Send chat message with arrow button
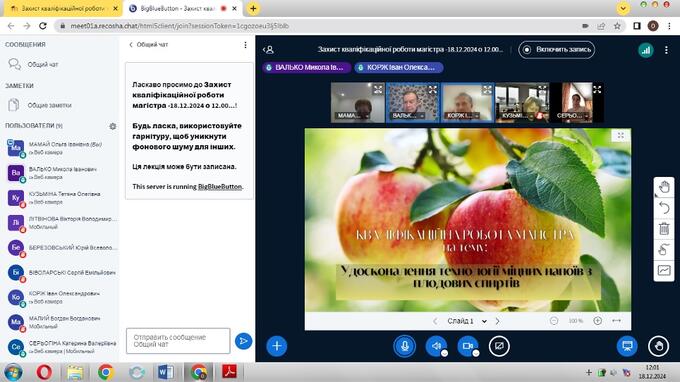Viewport: 680px width, 382px height. coord(243,341)
